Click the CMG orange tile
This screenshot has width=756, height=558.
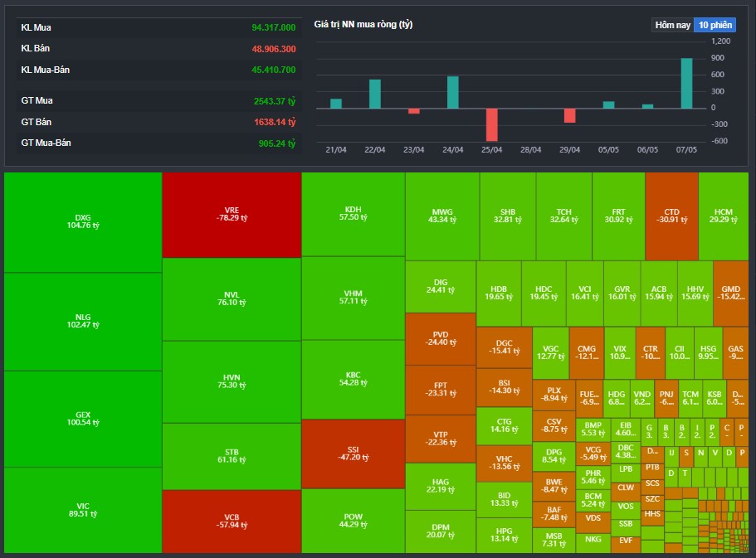pyautogui.click(x=587, y=352)
